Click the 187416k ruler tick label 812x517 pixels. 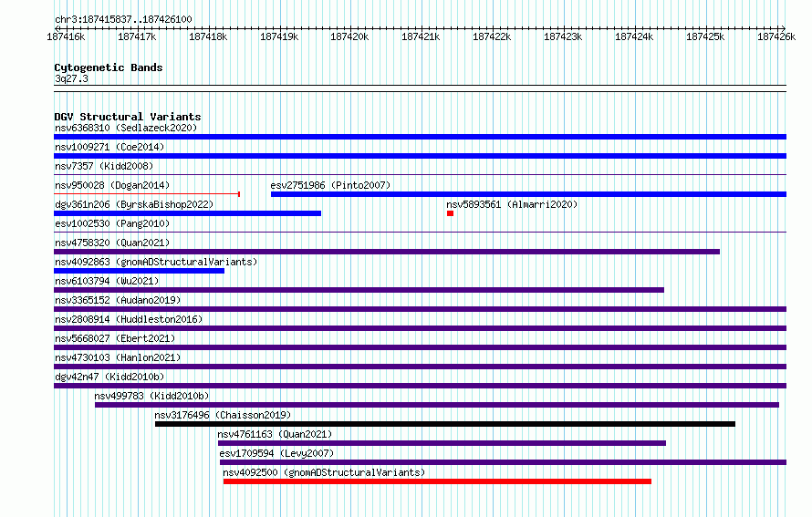click(x=66, y=36)
